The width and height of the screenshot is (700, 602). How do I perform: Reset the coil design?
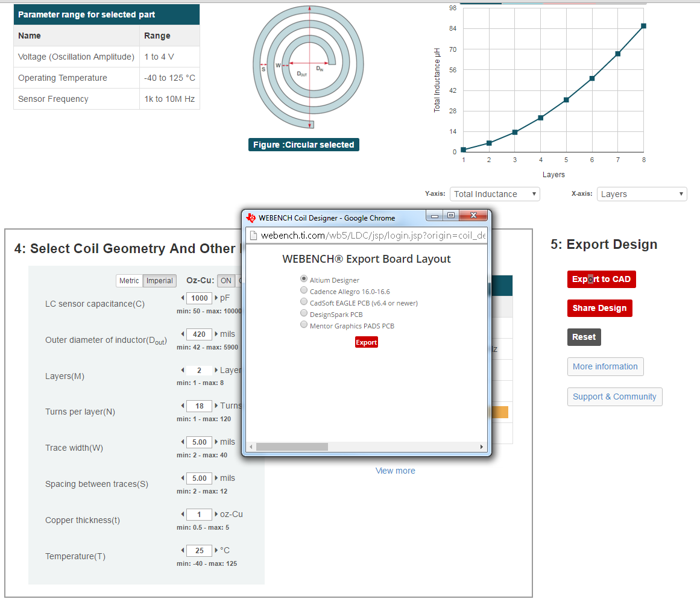[584, 337]
